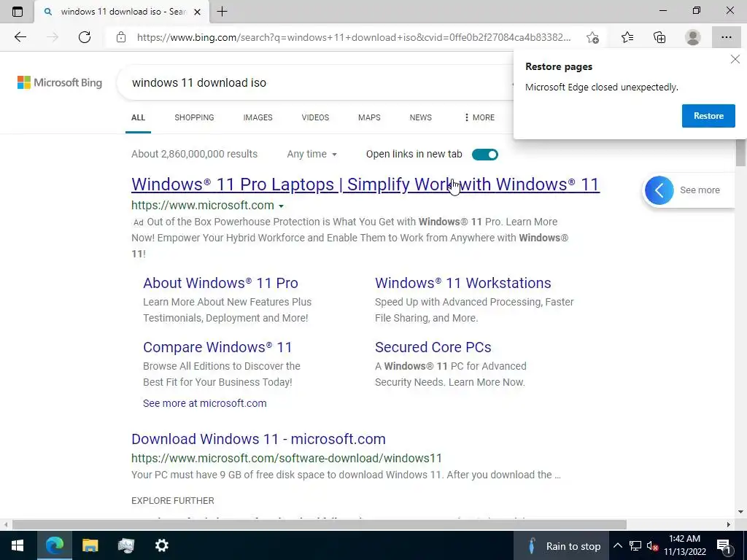Select the ALL search tab
747x560 pixels.
[x=138, y=117]
